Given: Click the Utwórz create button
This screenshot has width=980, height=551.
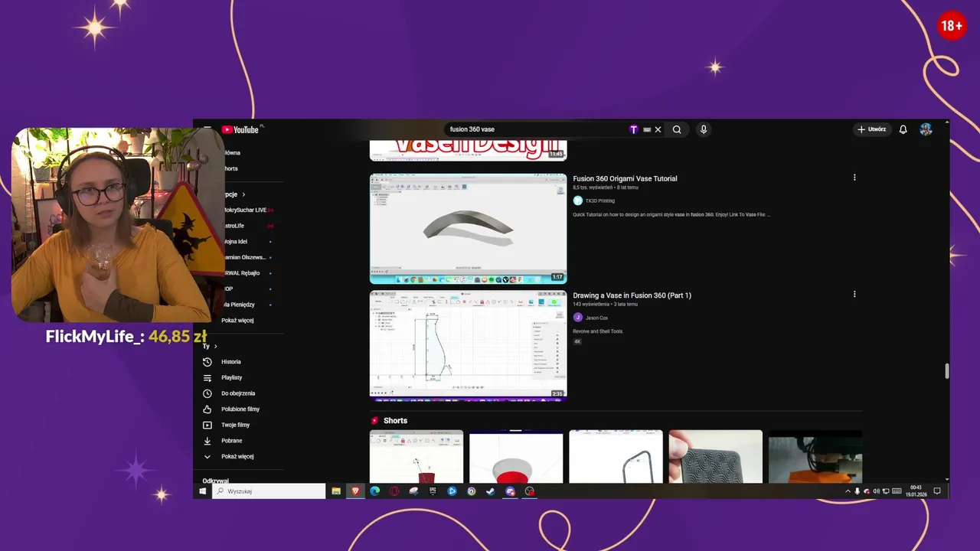Looking at the screenshot, I should click(x=872, y=129).
